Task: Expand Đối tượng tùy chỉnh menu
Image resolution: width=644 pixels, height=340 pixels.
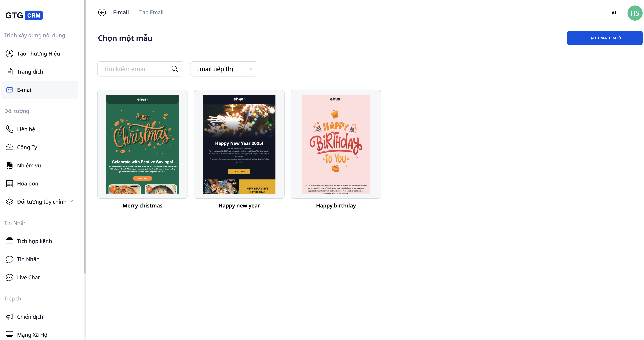Action: [x=71, y=201]
